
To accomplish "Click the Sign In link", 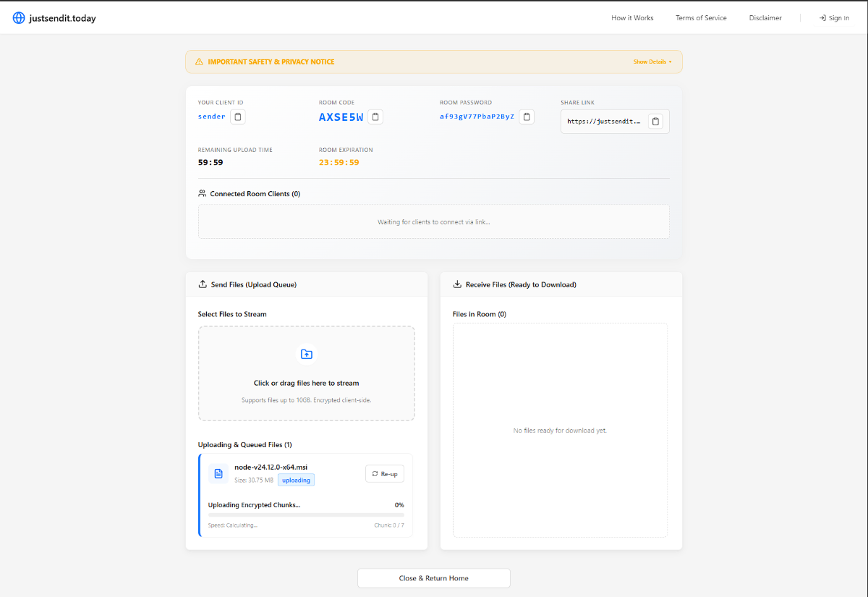I will [834, 18].
